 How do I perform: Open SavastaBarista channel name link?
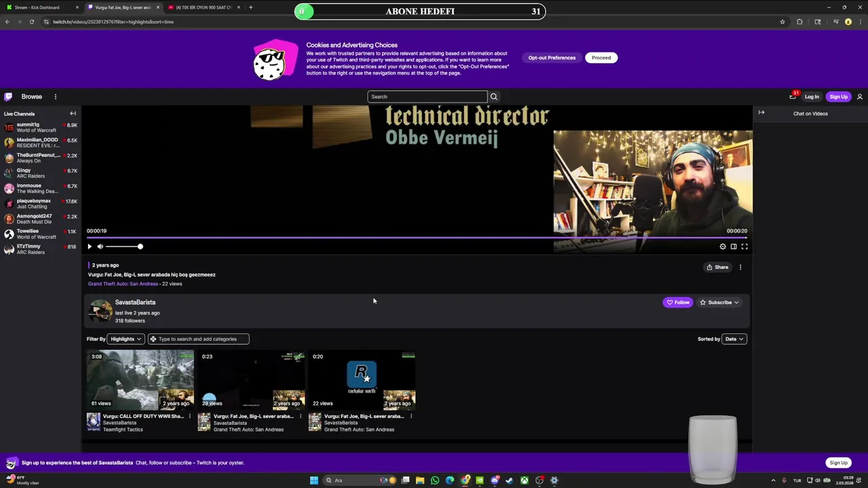pos(135,302)
